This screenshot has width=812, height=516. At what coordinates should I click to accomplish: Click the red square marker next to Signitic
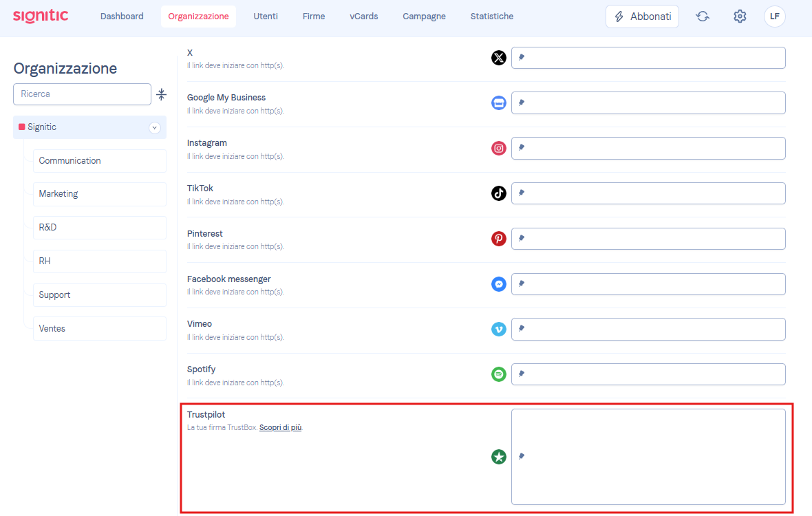[22, 127]
